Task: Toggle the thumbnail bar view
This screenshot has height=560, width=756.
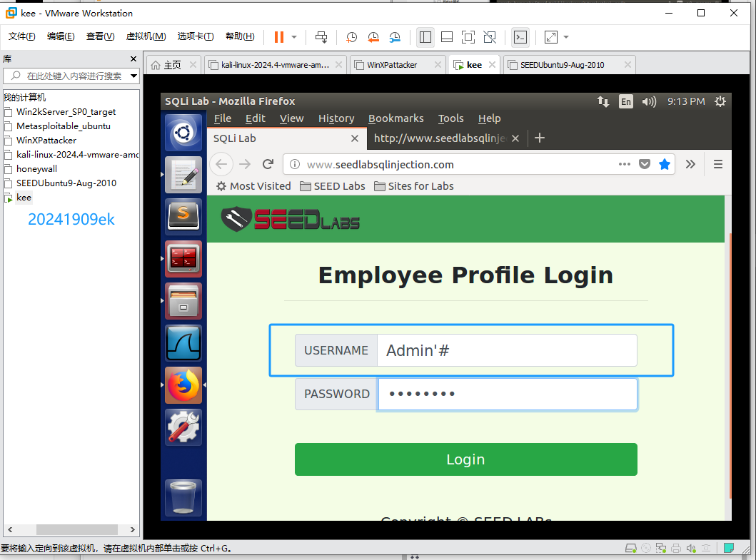Action: 447,37
